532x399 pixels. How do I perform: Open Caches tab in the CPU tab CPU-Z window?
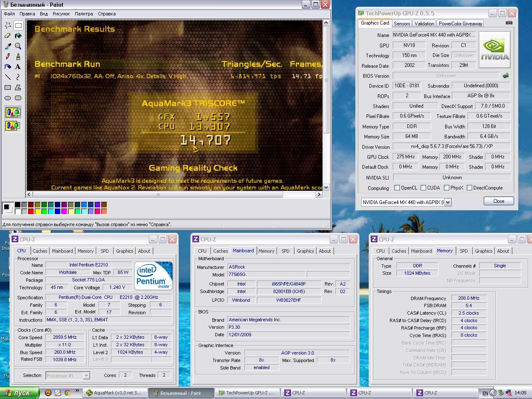40,251
